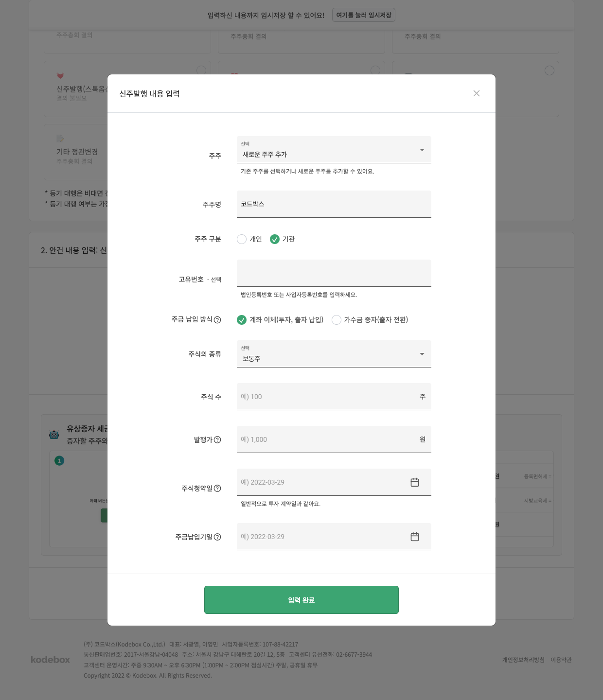Open the 주주 selection dropdown
603x700 pixels.
(x=334, y=150)
